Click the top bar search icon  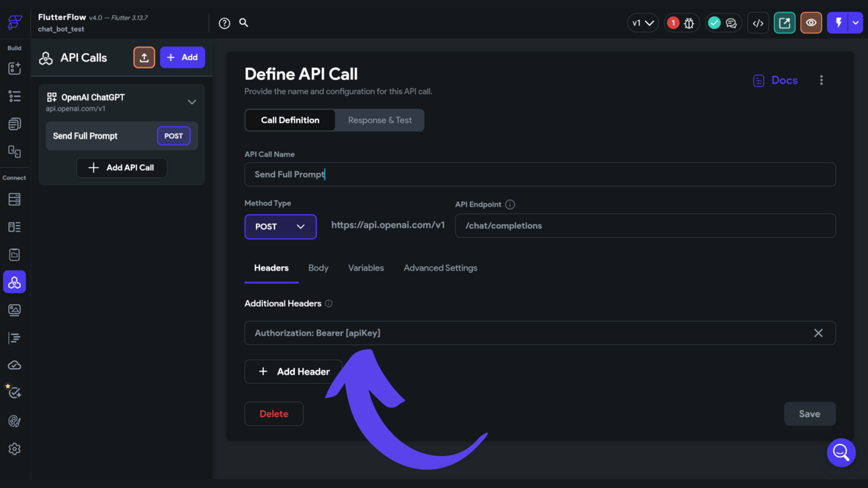[x=244, y=23]
